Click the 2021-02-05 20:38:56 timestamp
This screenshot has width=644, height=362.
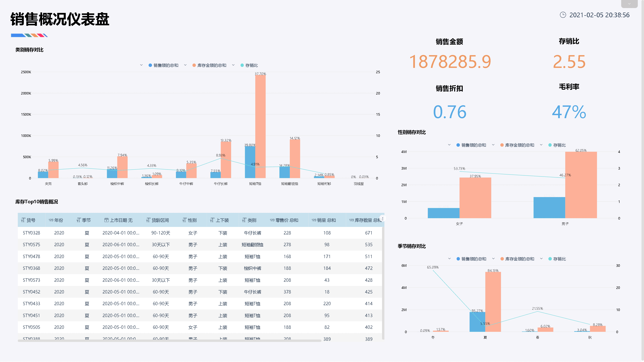pos(600,15)
